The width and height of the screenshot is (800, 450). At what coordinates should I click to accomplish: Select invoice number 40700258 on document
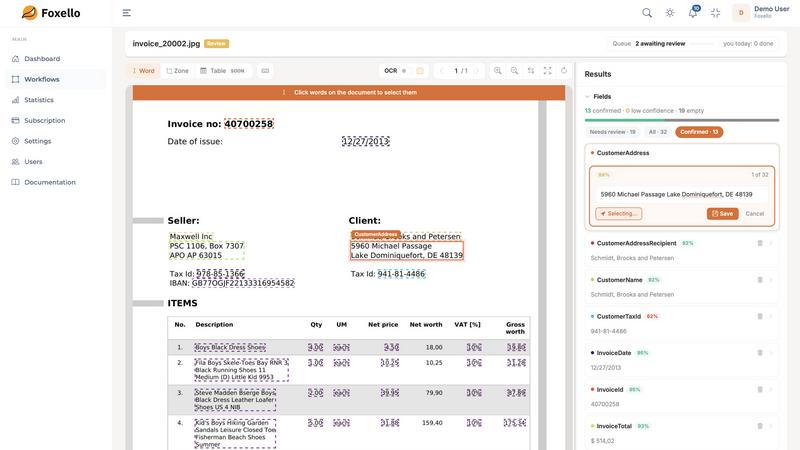[x=249, y=124]
